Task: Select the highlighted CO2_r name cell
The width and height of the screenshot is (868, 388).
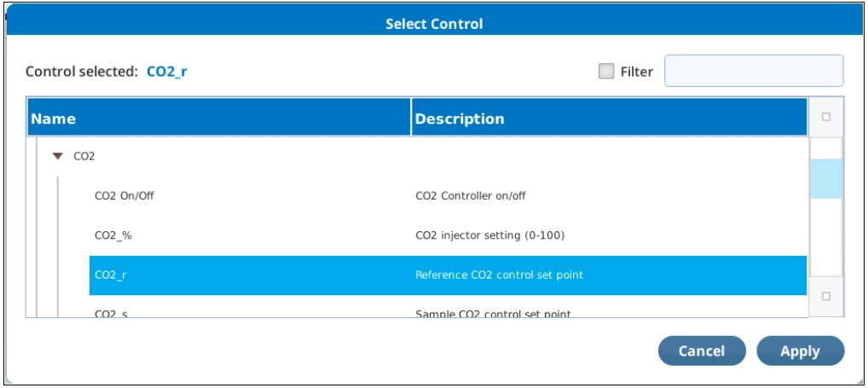Action: tap(250, 275)
